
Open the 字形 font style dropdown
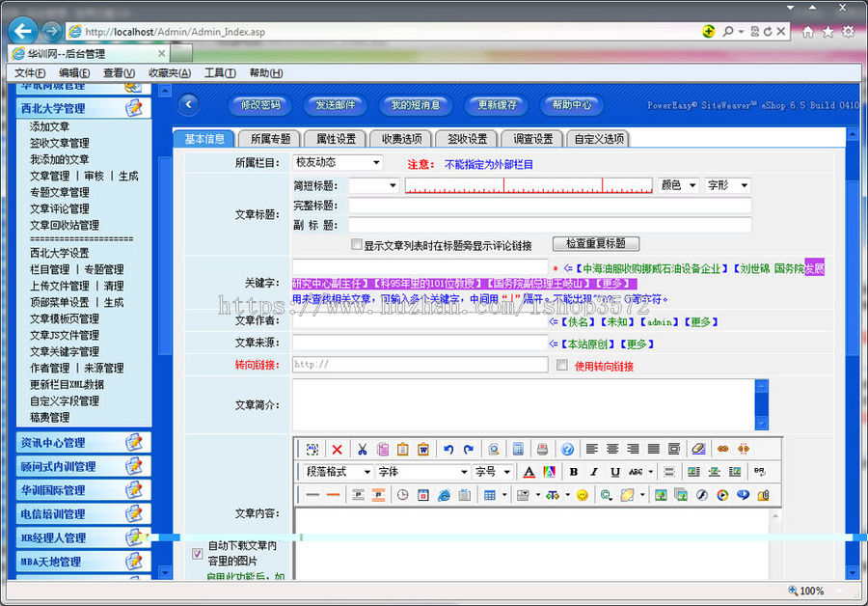pos(727,185)
